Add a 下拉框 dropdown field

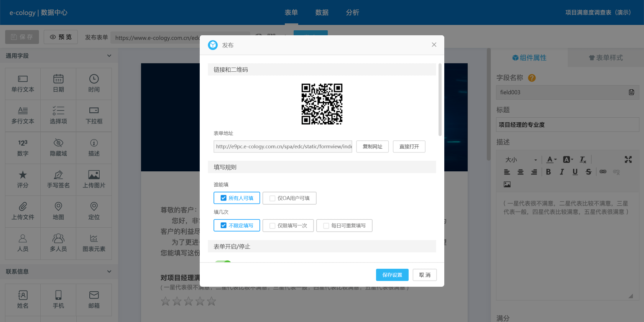[94, 116]
